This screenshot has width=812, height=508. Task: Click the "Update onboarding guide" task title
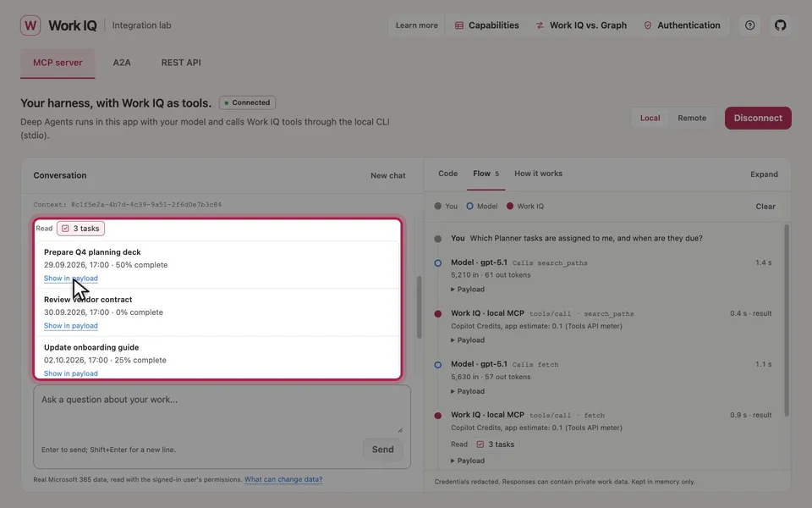pos(91,347)
